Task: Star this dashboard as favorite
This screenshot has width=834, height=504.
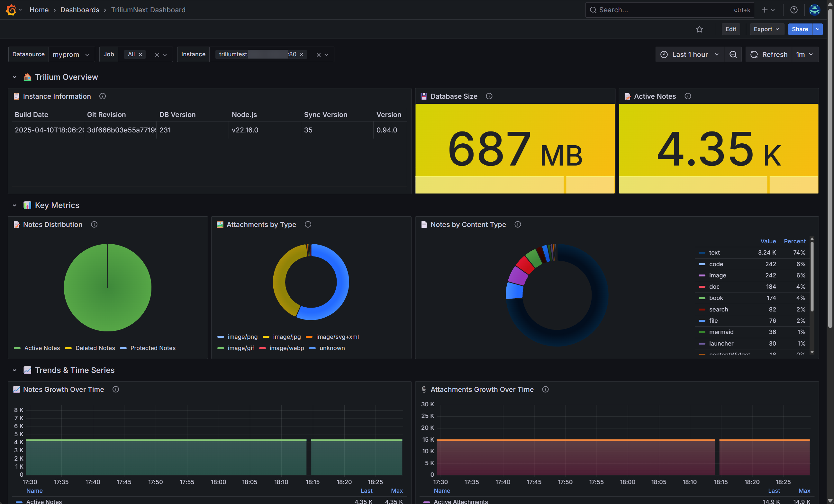Action: [x=699, y=29]
